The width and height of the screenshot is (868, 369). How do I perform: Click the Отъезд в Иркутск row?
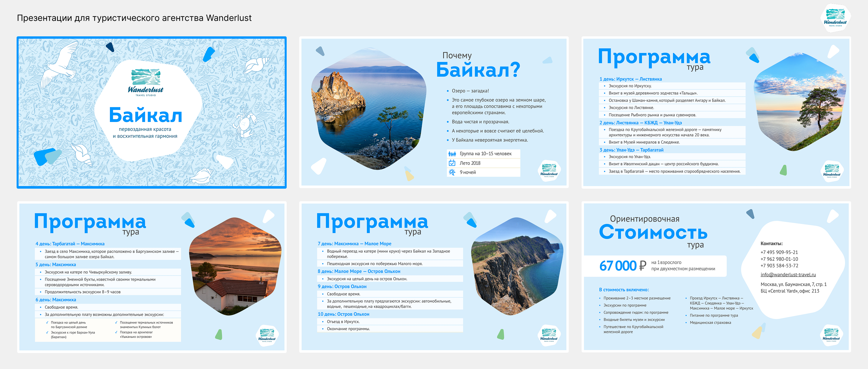pyautogui.click(x=390, y=321)
